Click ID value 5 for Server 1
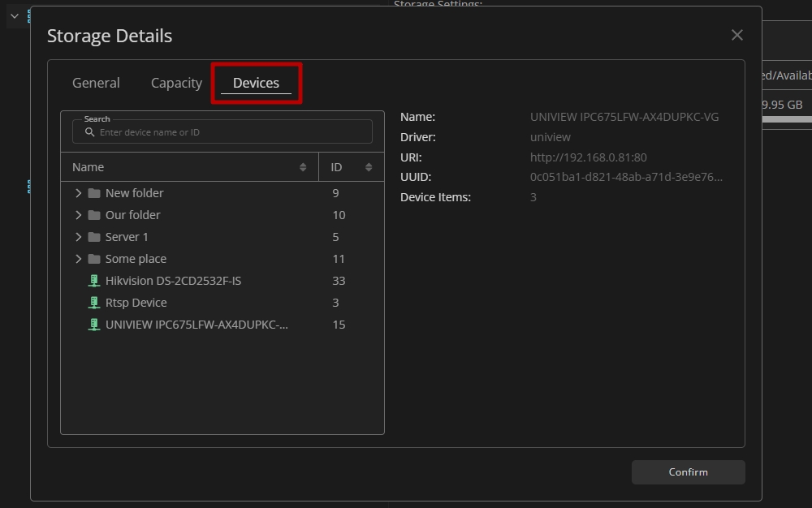Screen dimensions: 812x508 pos(335,237)
